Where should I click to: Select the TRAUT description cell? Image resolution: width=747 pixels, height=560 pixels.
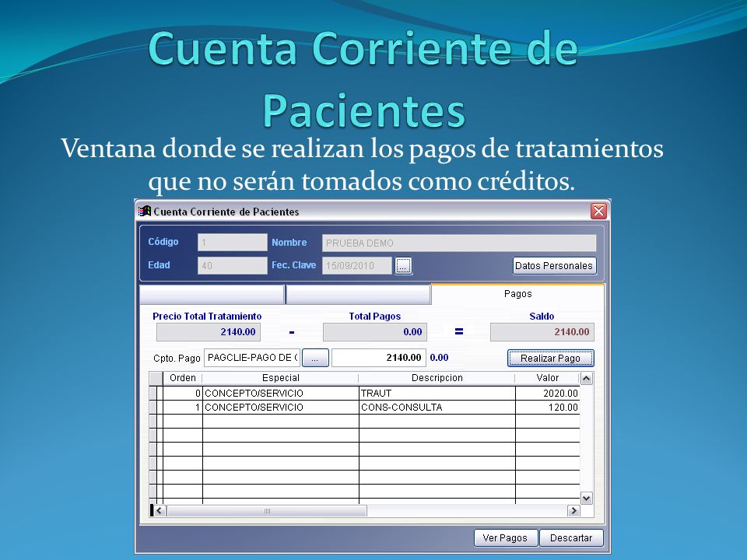[437, 394]
